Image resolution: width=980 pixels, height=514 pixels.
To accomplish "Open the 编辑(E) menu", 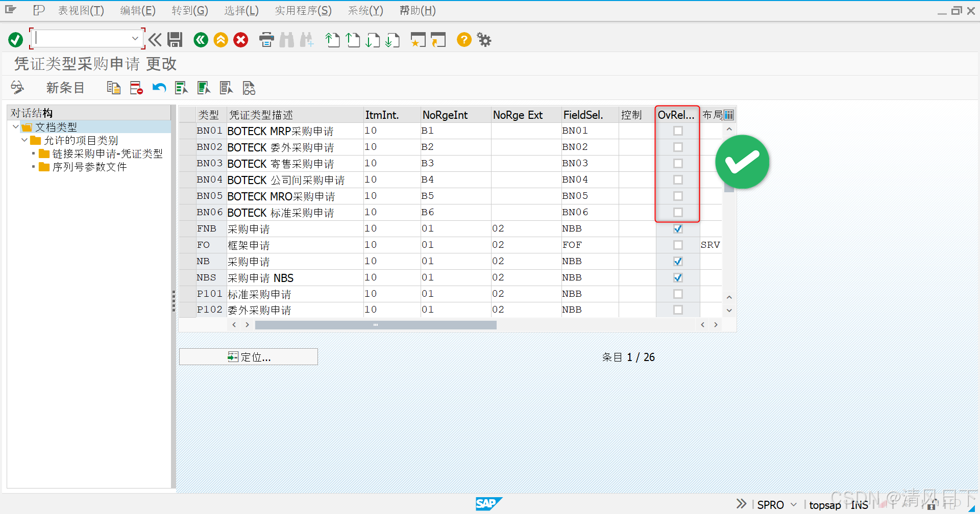I will pyautogui.click(x=137, y=10).
